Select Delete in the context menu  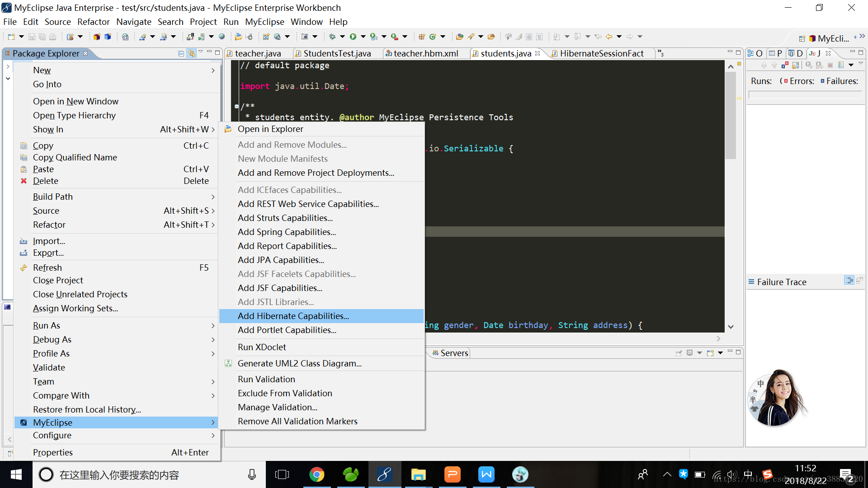pos(117,181)
